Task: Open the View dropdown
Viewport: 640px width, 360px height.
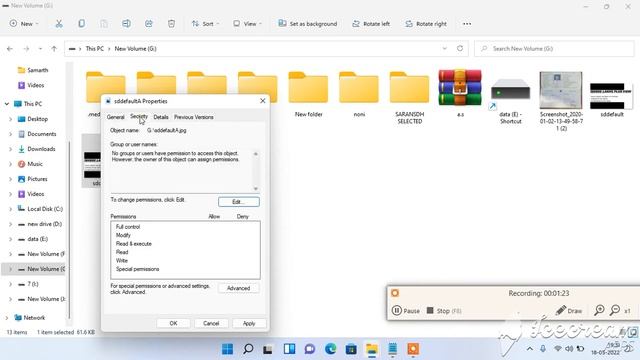Action: click(x=247, y=24)
